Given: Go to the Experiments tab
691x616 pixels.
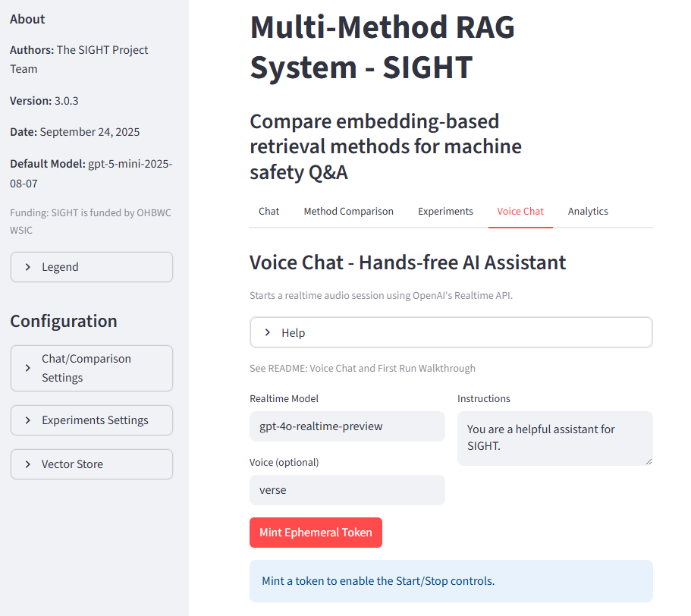Looking at the screenshot, I should tap(445, 212).
